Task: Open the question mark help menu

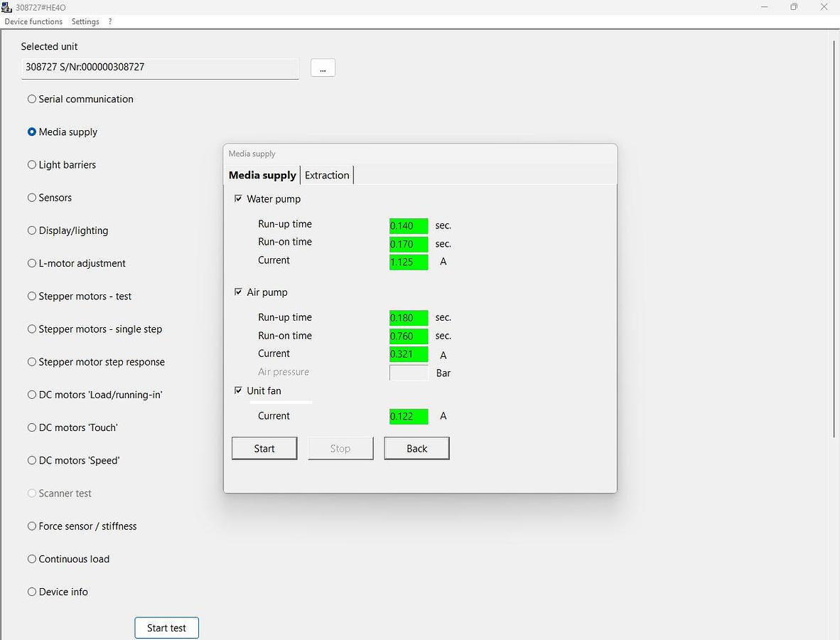Action: pos(110,21)
